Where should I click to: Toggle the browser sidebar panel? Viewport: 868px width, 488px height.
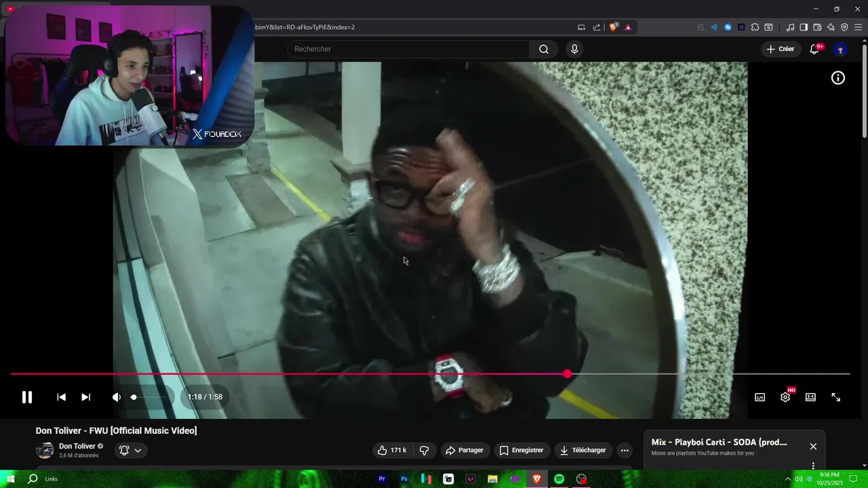coord(804,27)
